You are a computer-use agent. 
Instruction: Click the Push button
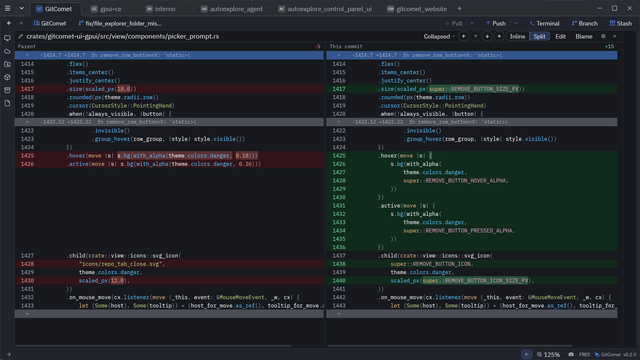(x=496, y=24)
